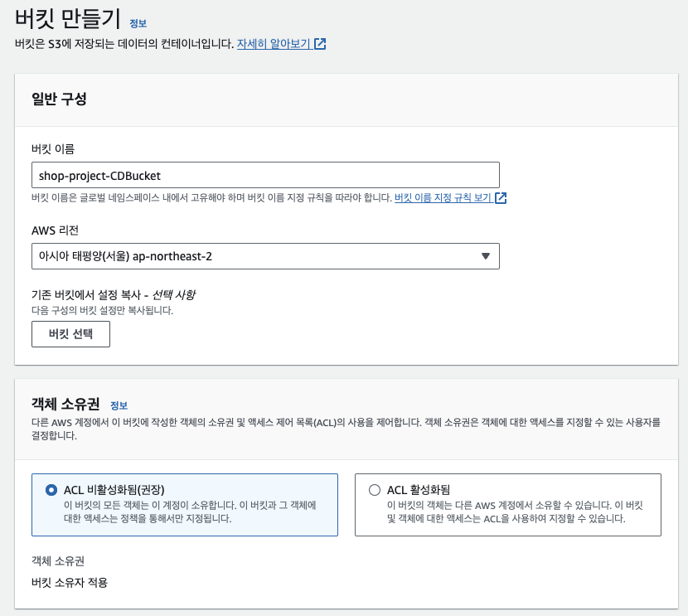This screenshot has width=688, height=616.
Task: Click the 버킷 선택 button
Action: click(x=70, y=334)
